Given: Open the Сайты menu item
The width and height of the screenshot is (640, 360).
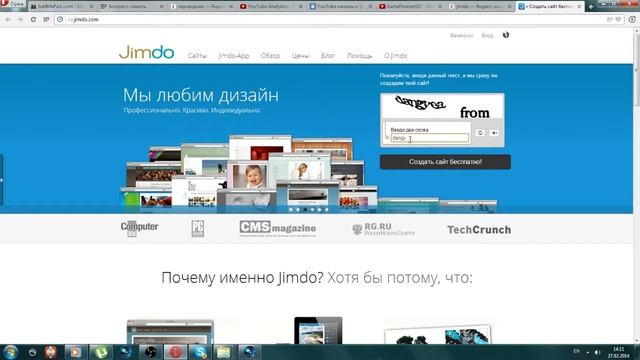Looking at the screenshot, I should click(197, 56).
